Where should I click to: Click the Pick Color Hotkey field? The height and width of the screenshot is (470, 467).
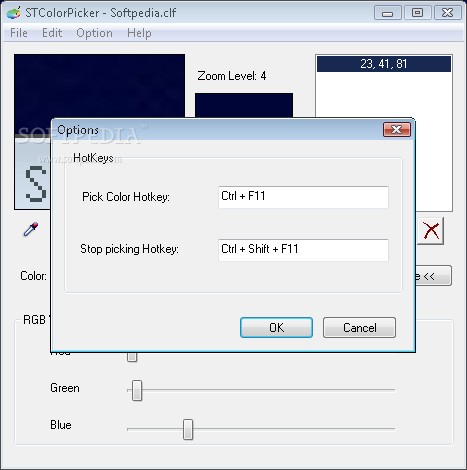(x=303, y=197)
